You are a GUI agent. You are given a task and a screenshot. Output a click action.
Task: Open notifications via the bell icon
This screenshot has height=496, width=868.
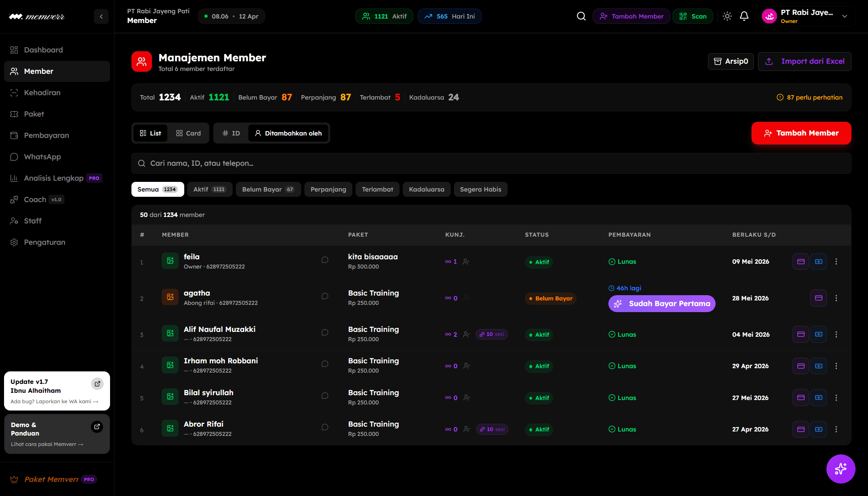click(x=744, y=16)
